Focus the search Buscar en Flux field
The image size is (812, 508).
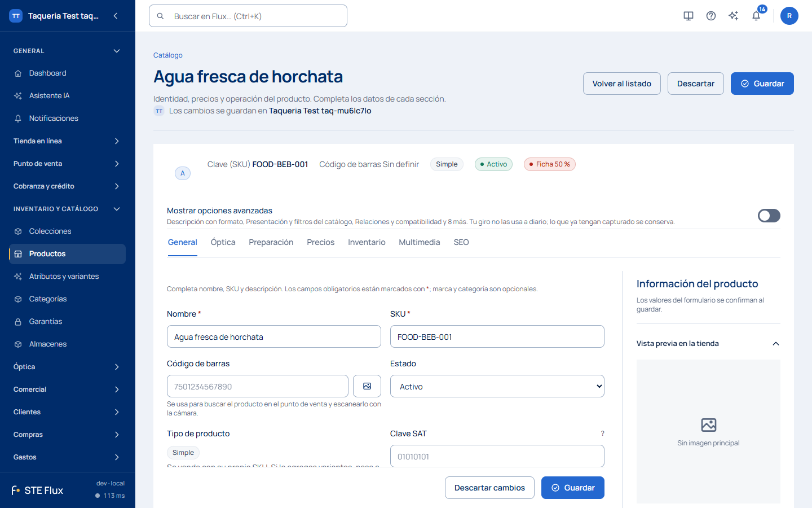click(x=248, y=16)
